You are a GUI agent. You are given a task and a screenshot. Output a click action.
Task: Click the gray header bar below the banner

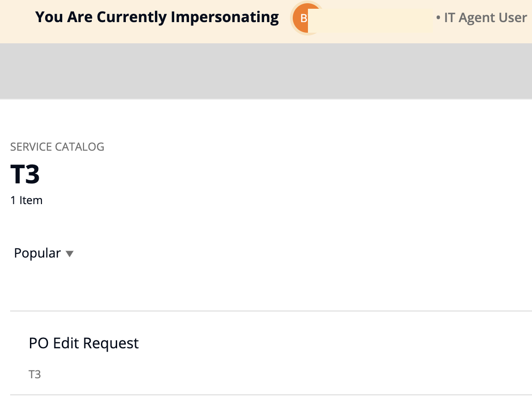(x=266, y=71)
